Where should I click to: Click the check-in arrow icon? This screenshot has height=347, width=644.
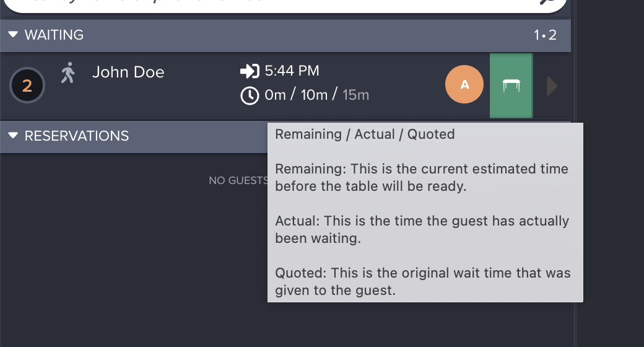click(x=250, y=71)
